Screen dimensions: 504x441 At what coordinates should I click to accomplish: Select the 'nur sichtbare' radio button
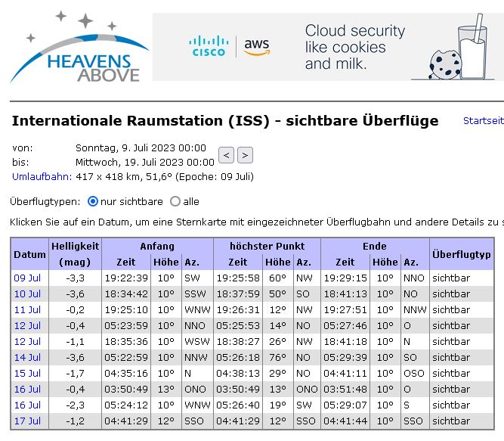coord(93,202)
